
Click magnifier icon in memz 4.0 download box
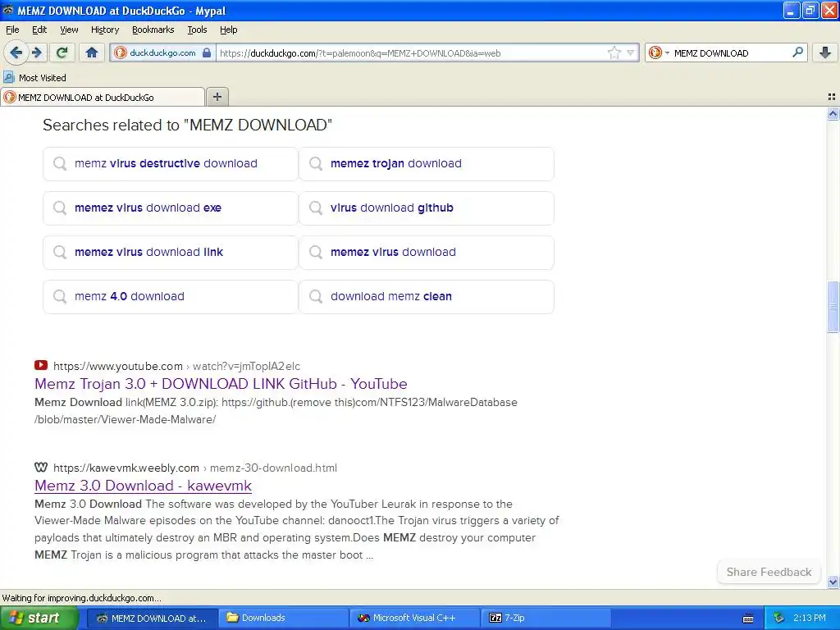click(59, 296)
